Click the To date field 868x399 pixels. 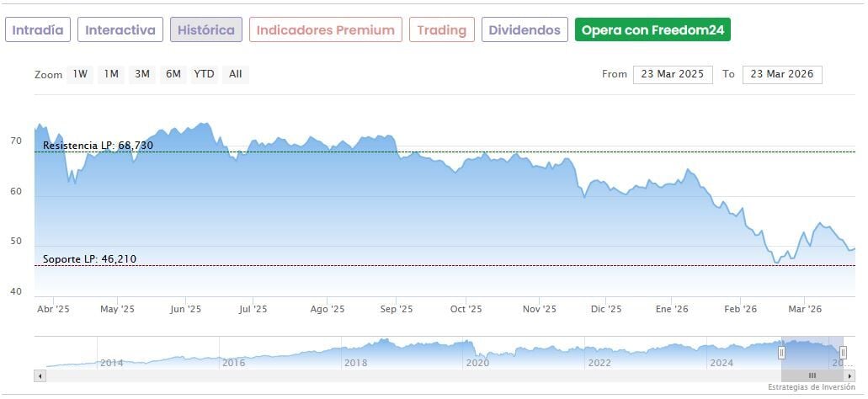tap(782, 74)
